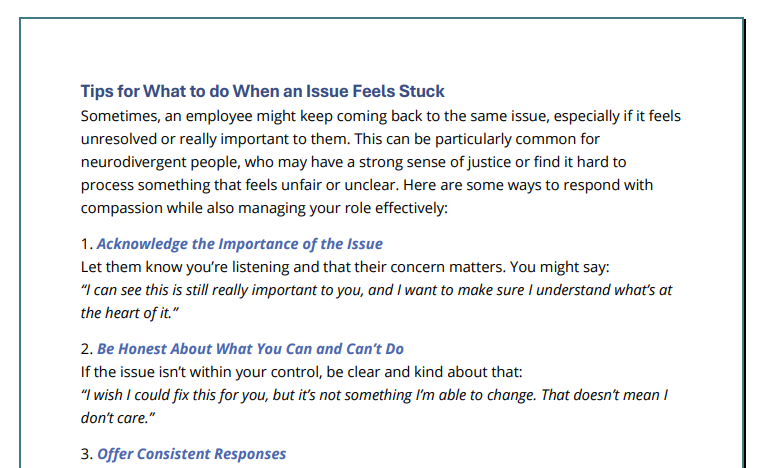Click the line "the heart of it."
Screen dimensions: 762x468
point(129,314)
